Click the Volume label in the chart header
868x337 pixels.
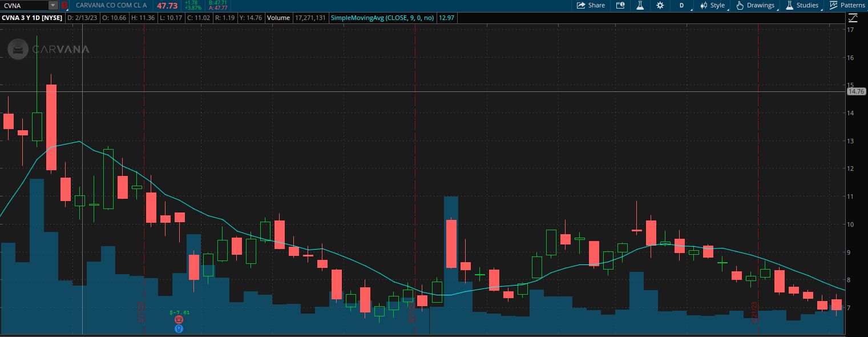(278, 18)
